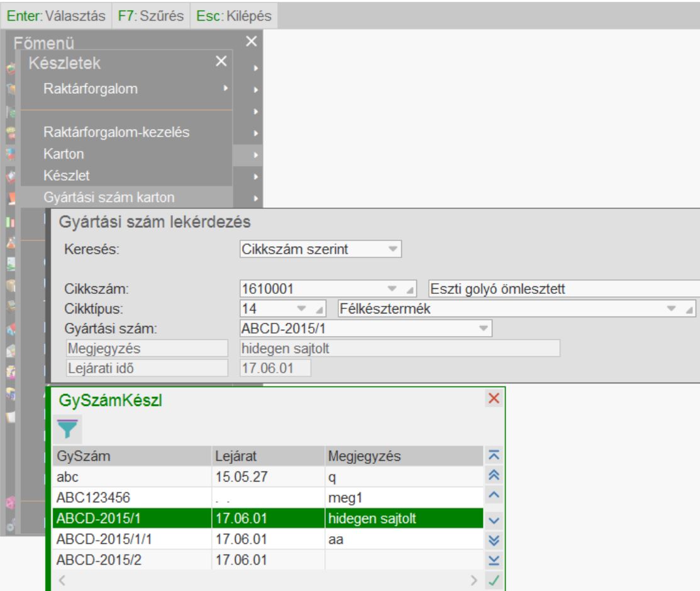Click the Készletek panel title
The image size is (700, 591).
click(x=65, y=63)
